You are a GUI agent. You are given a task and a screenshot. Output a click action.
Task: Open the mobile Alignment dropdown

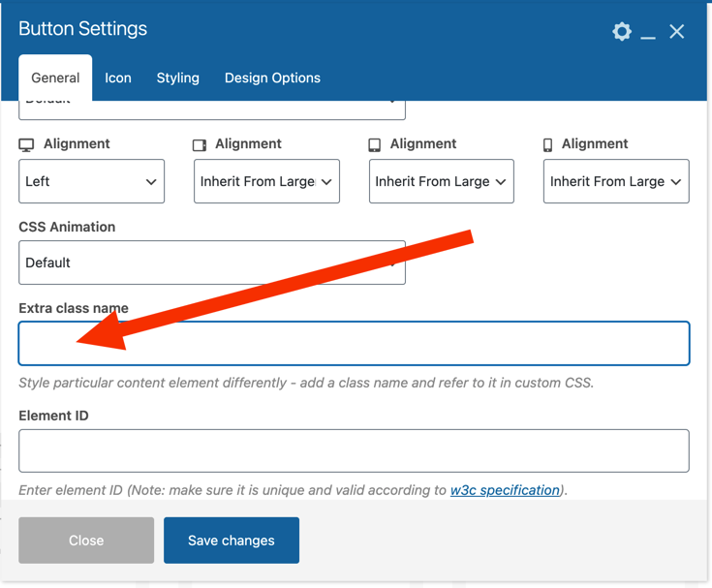(x=616, y=181)
